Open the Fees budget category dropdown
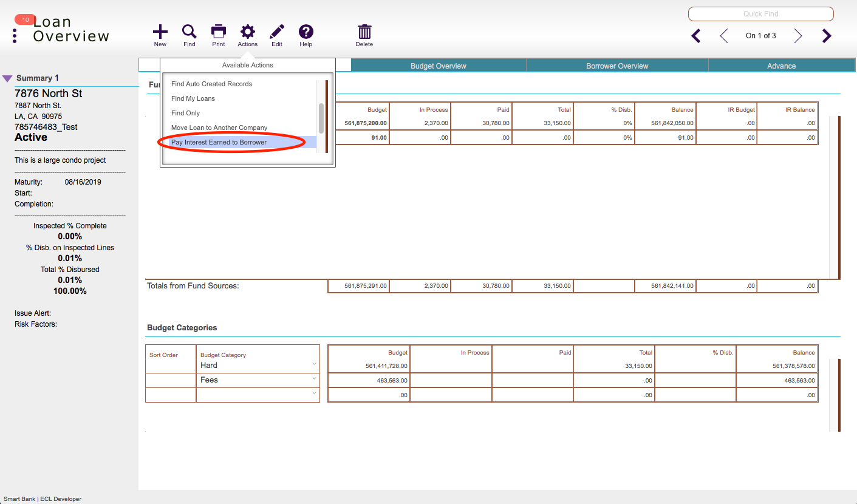 point(314,379)
